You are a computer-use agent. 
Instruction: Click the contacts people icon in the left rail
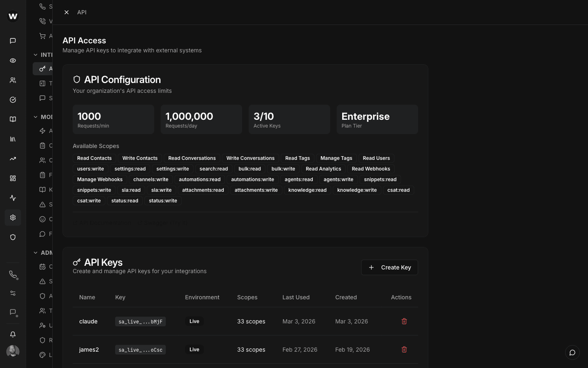coord(13,80)
